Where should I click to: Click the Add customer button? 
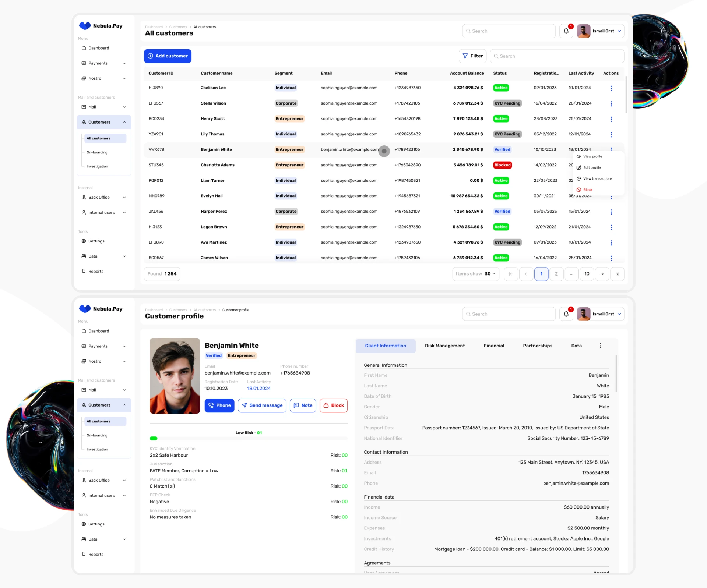168,56
